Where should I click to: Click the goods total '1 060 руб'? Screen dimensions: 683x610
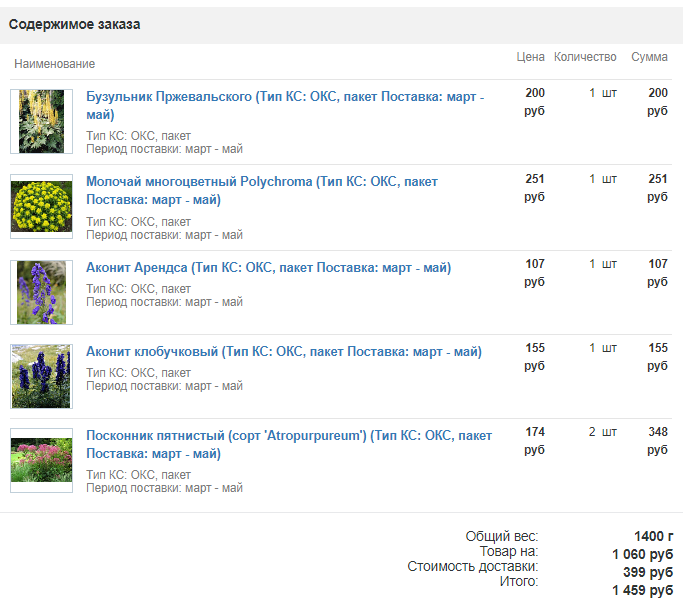coord(642,554)
